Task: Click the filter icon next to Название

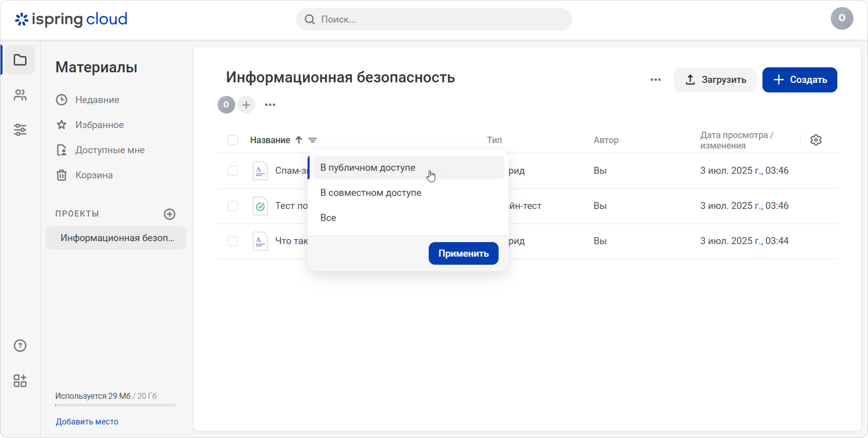Action: (x=313, y=140)
